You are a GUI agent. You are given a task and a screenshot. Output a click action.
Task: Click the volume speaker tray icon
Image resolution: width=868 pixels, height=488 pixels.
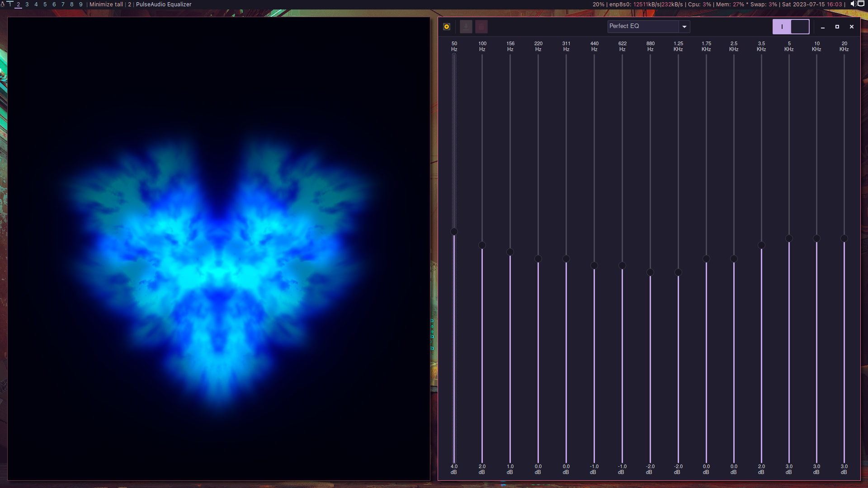click(x=853, y=4)
